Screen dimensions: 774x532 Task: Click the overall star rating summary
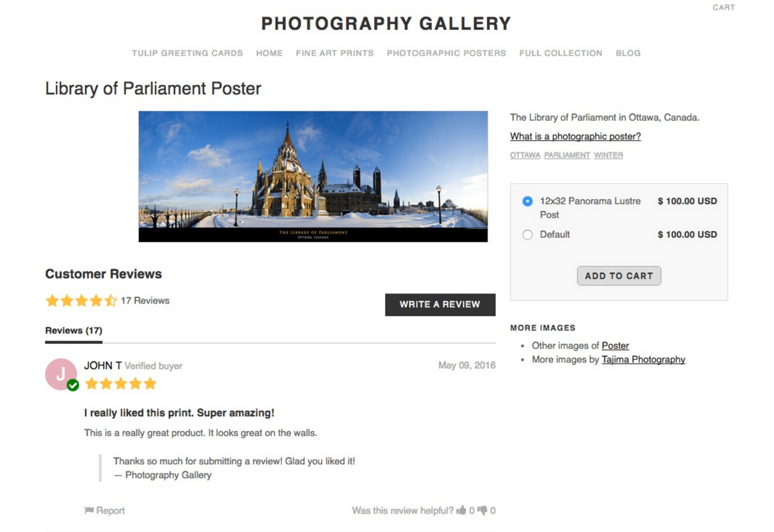[x=81, y=301]
